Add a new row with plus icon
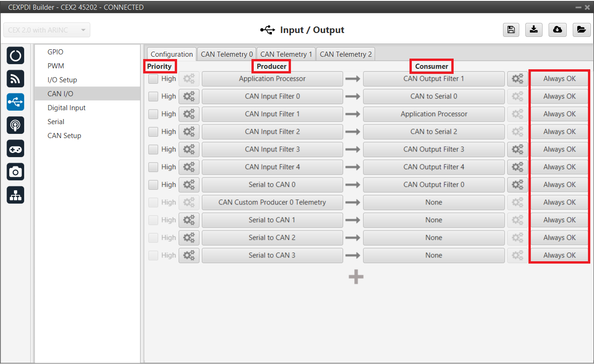Screen dimensions: 594x364 click(356, 277)
